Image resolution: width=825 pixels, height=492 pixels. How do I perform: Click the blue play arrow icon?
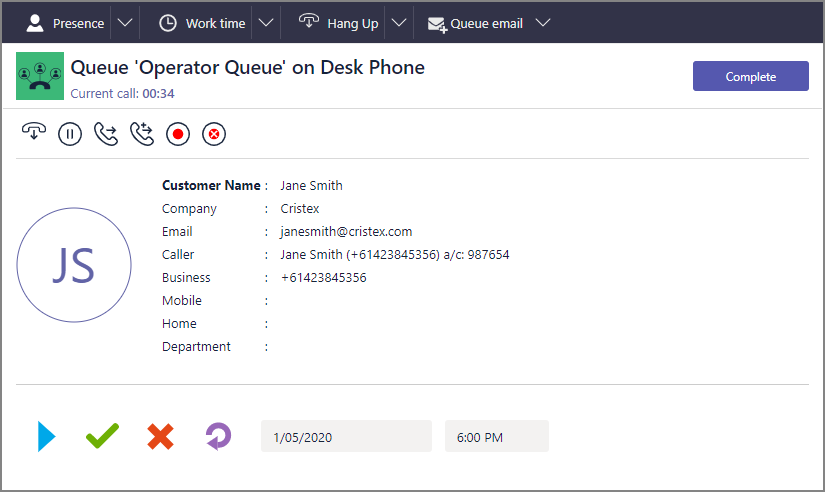click(x=46, y=436)
